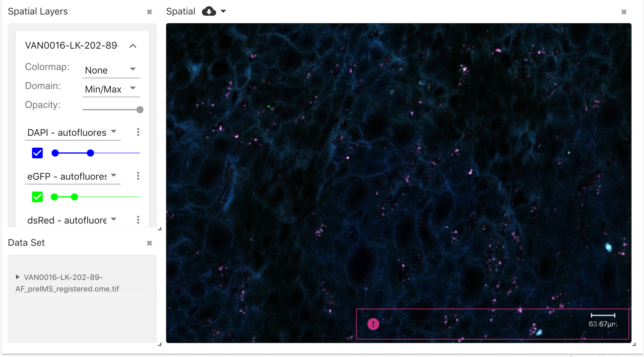
Task: Click the eGFP range slider's upper handle
Action: coord(74,197)
